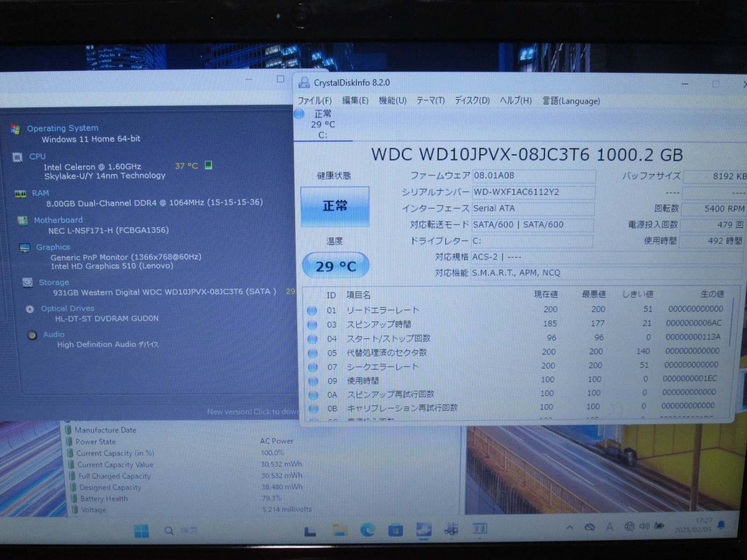The image size is (747, 560).
Task: Click the green CPU temperature indicator icon
Action: click(208, 165)
